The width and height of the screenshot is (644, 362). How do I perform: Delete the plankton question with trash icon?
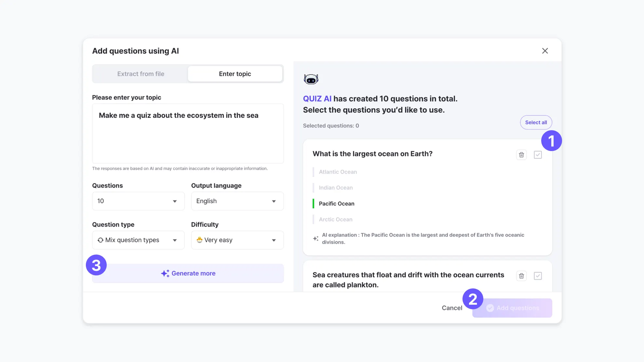tap(521, 276)
